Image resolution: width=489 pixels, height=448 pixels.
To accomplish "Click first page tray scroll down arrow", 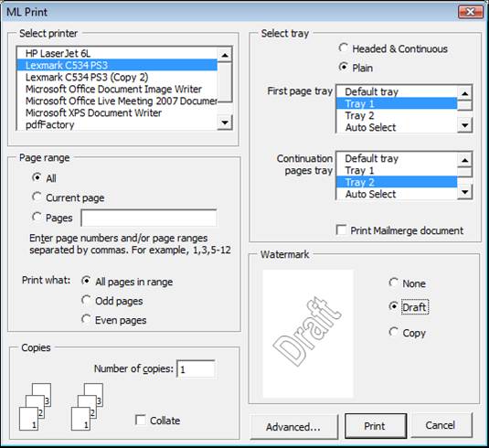I will (464, 125).
